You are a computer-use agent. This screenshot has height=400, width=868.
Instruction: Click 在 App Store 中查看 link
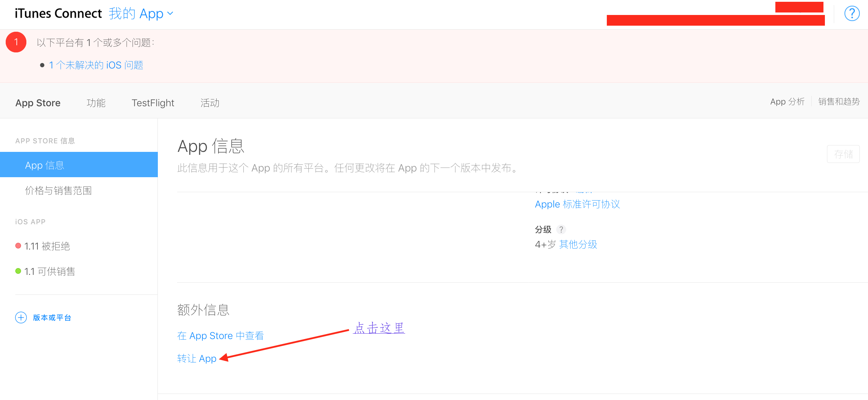[221, 335]
